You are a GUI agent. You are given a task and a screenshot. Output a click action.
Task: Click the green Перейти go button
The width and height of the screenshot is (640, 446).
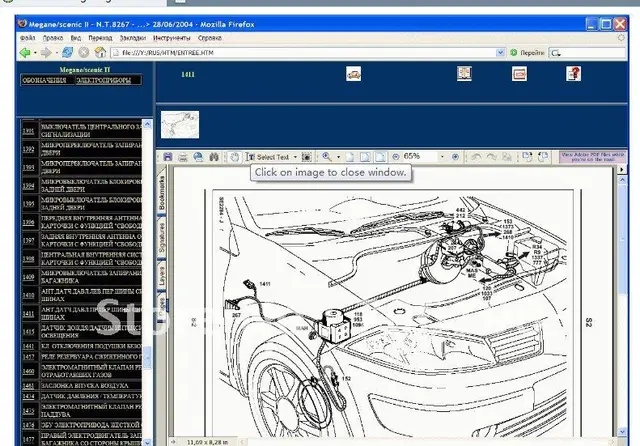(527, 53)
